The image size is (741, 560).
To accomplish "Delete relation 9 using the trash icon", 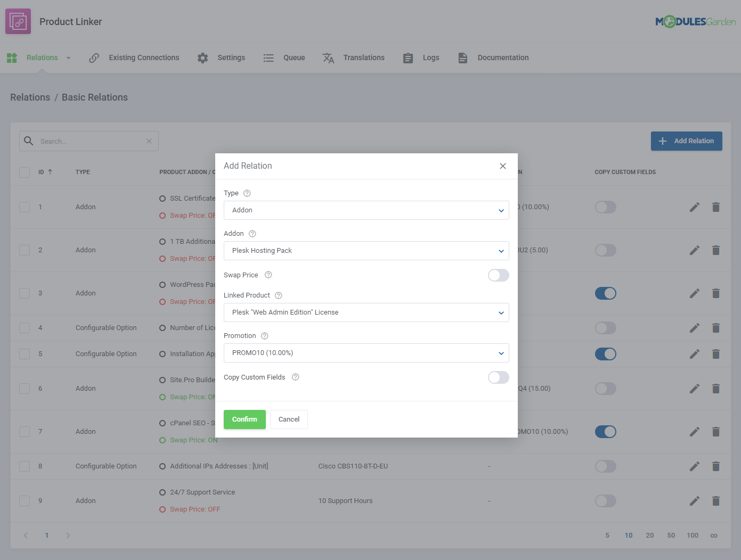I will [715, 500].
